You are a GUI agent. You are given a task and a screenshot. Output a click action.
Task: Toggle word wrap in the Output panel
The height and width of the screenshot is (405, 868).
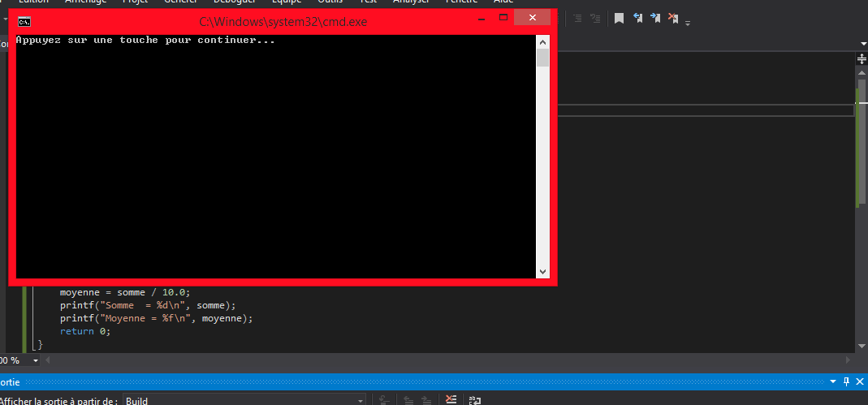(x=475, y=400)
